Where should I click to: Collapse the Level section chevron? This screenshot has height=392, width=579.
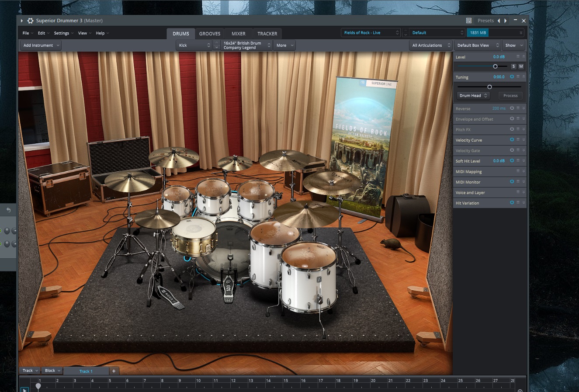(524, 57)
